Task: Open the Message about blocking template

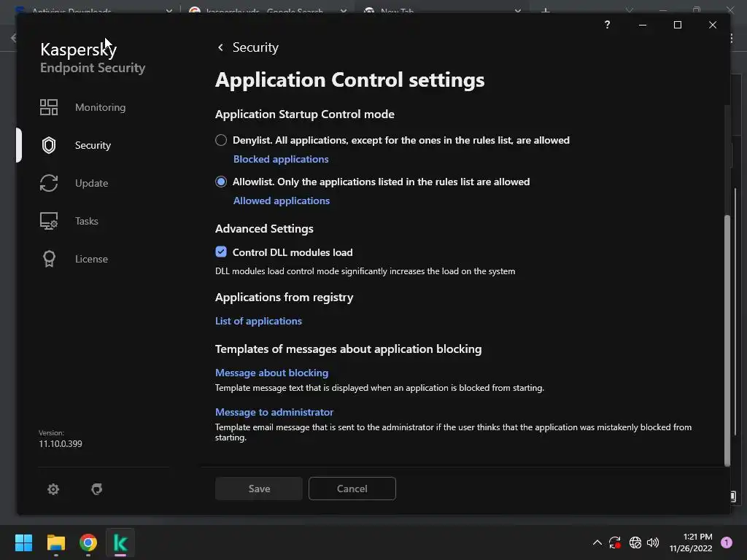Action: 271,373
